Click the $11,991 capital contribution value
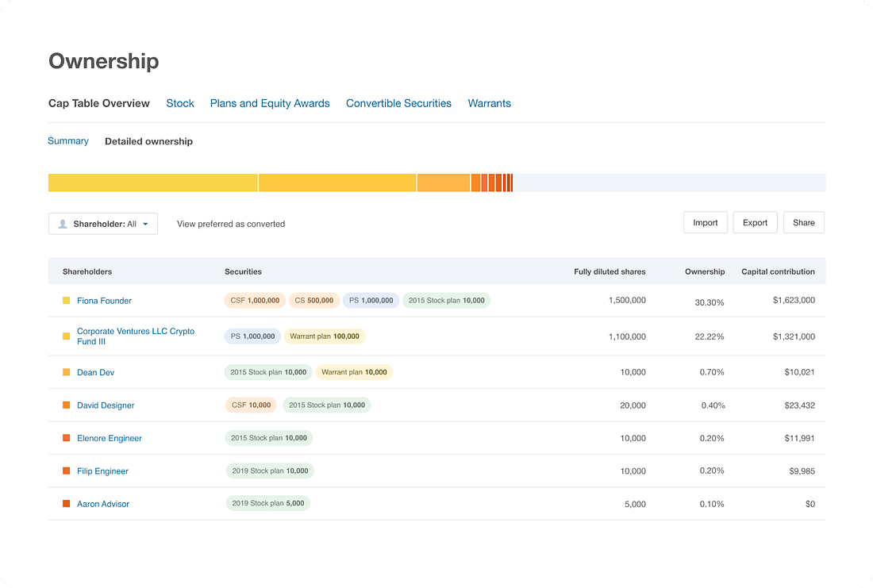This screenshot has height=588, width=873. point(799,438)
